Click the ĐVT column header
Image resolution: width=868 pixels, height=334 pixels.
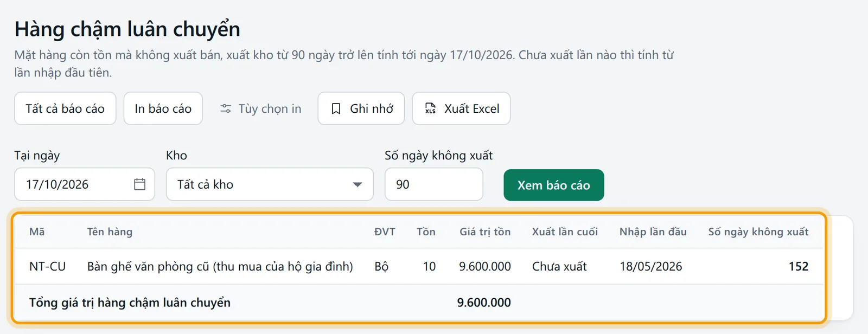[x=385, y=232]
